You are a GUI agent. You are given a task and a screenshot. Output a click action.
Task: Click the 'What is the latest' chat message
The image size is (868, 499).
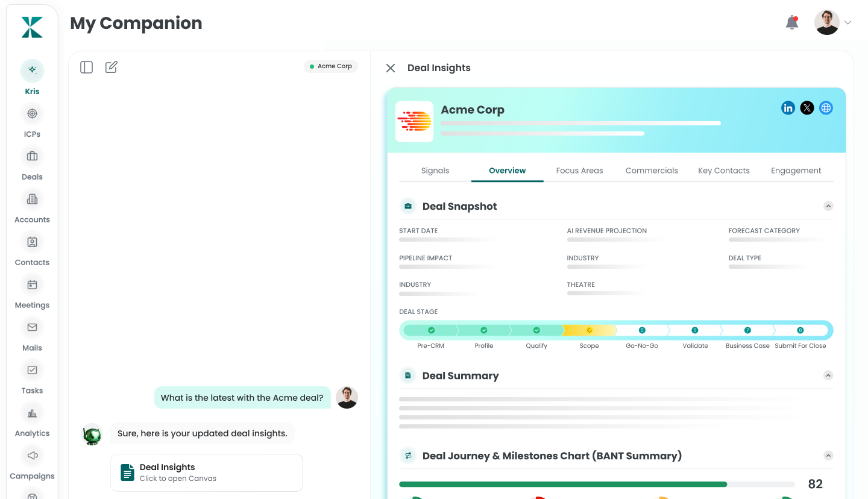[242, 398]
